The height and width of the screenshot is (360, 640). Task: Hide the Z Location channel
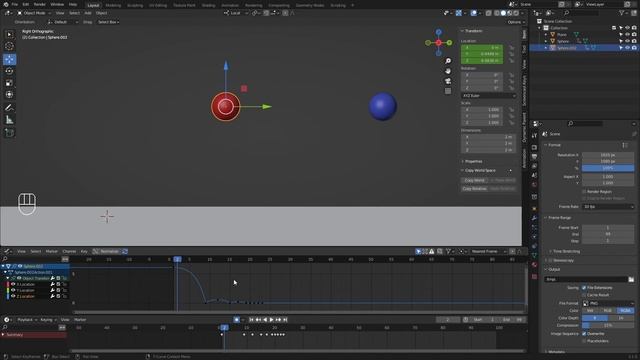point(13,296)
